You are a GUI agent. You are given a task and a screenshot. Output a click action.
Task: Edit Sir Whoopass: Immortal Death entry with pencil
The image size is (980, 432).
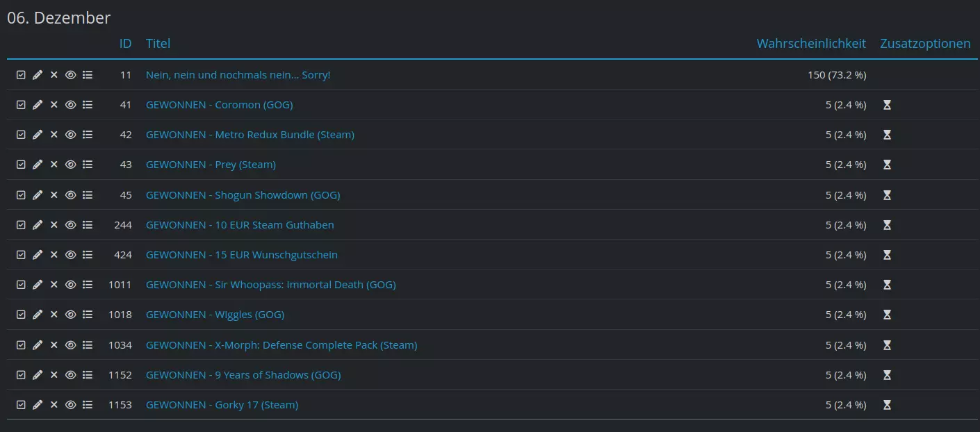38,285
